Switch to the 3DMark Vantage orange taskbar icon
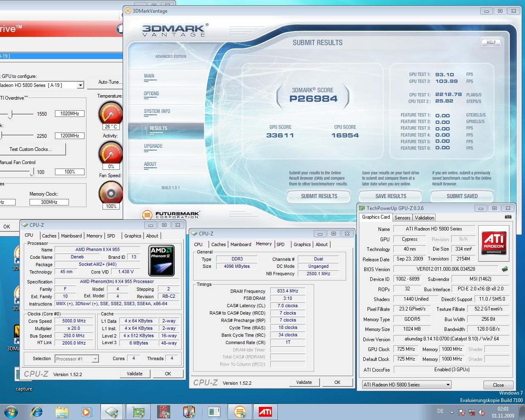The width and height of the screenshot is (525, 420). coord(240,411)
